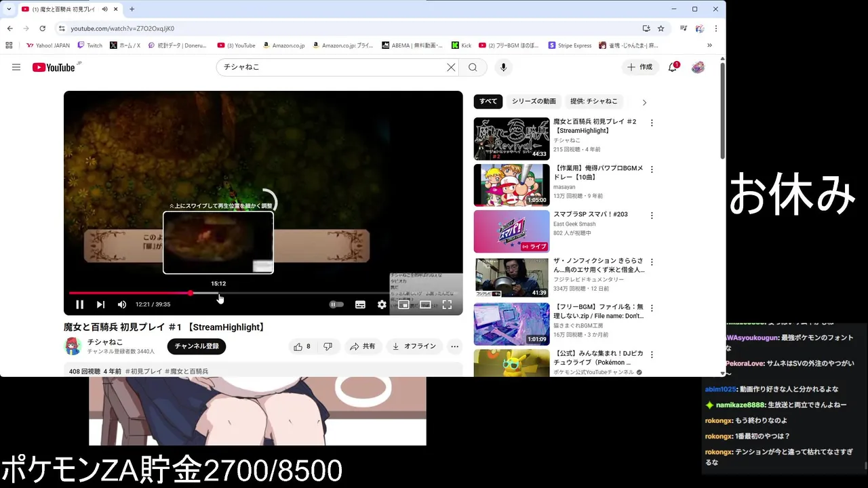Open options menu for みんな集まれ！DJピカチュウライブ
This screenshot has width=868, height=488.
[652, 354]
